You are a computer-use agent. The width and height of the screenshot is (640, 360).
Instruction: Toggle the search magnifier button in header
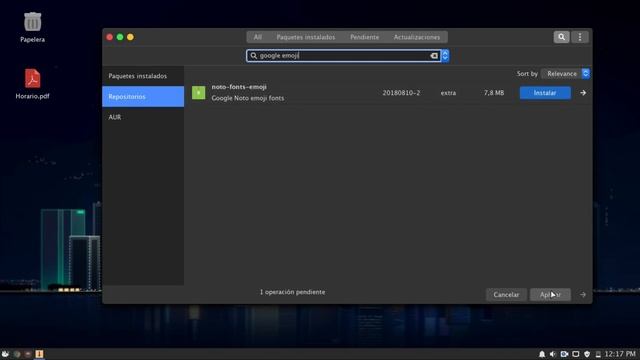pos(561,37)
